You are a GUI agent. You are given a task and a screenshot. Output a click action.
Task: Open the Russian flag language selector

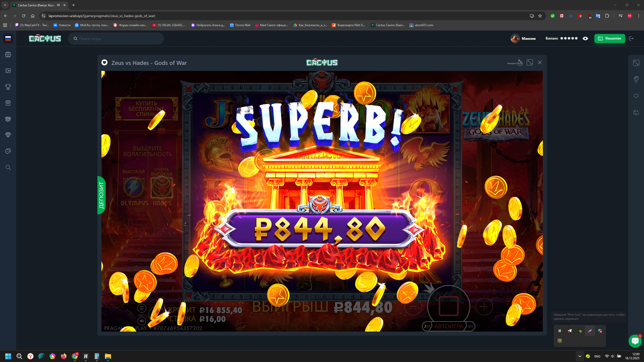[8, 38]
